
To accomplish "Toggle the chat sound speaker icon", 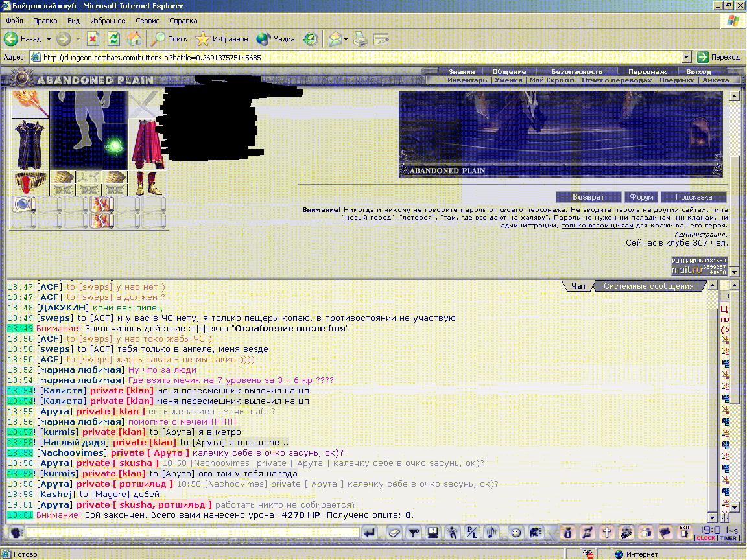I will coord(491,532).
